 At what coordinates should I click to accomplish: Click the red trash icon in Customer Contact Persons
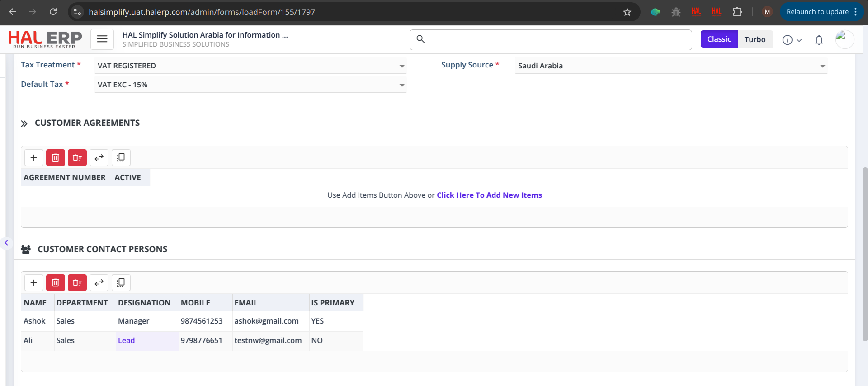pos(56,283)
